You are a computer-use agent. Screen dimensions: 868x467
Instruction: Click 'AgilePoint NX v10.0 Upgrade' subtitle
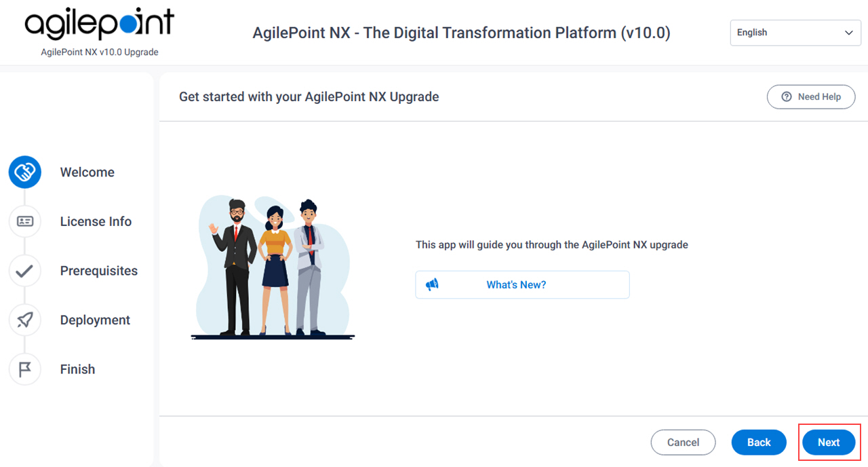100,52
